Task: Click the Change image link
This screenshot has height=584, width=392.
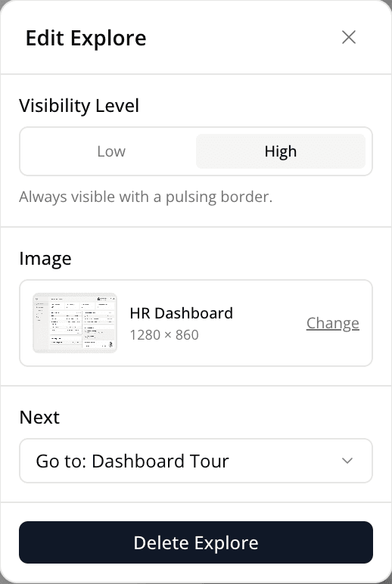Action: tap(333, 323)
